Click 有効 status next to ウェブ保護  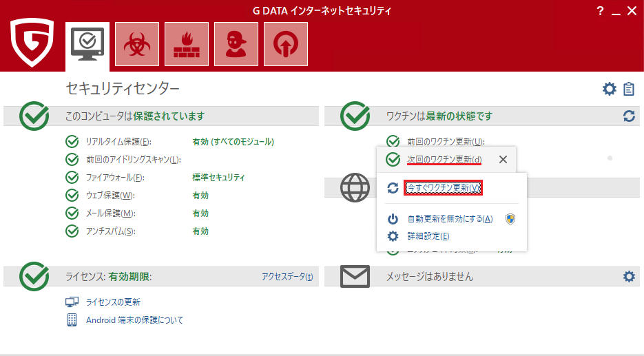[200, 196]
